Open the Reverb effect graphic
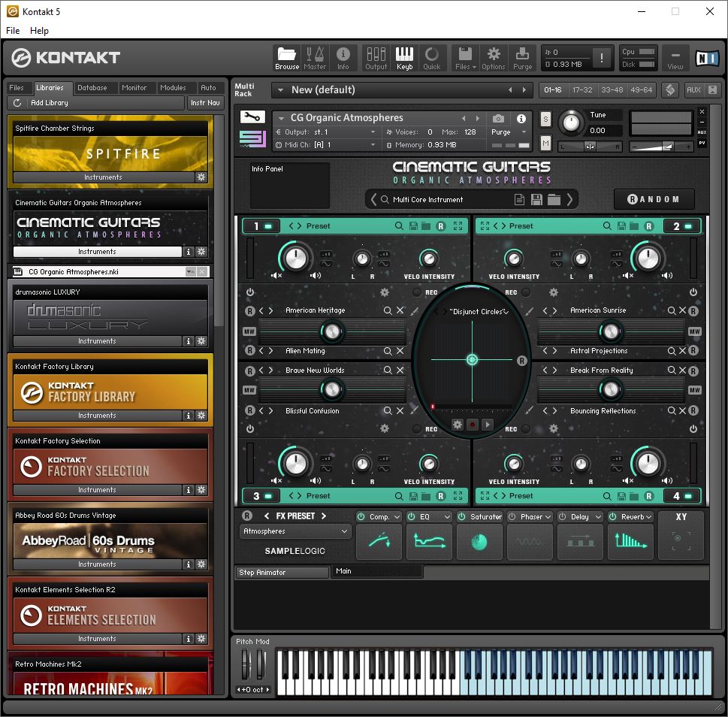 tap(630, 541)
